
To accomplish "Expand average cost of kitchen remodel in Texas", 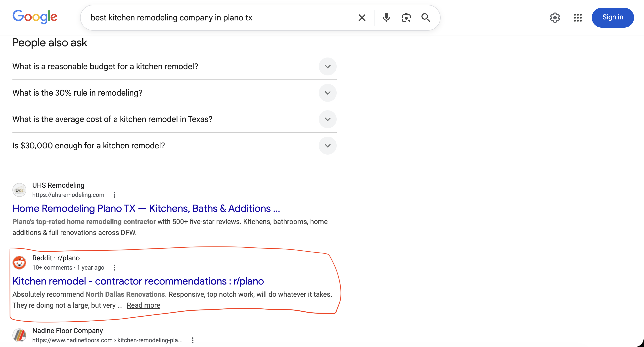I will tap(175, 119).
